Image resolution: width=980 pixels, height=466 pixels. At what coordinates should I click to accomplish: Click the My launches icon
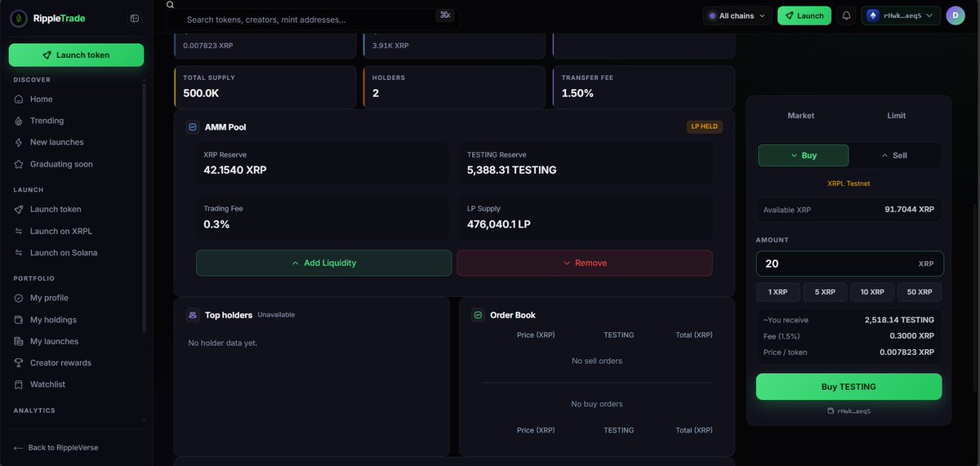(19, 341)
